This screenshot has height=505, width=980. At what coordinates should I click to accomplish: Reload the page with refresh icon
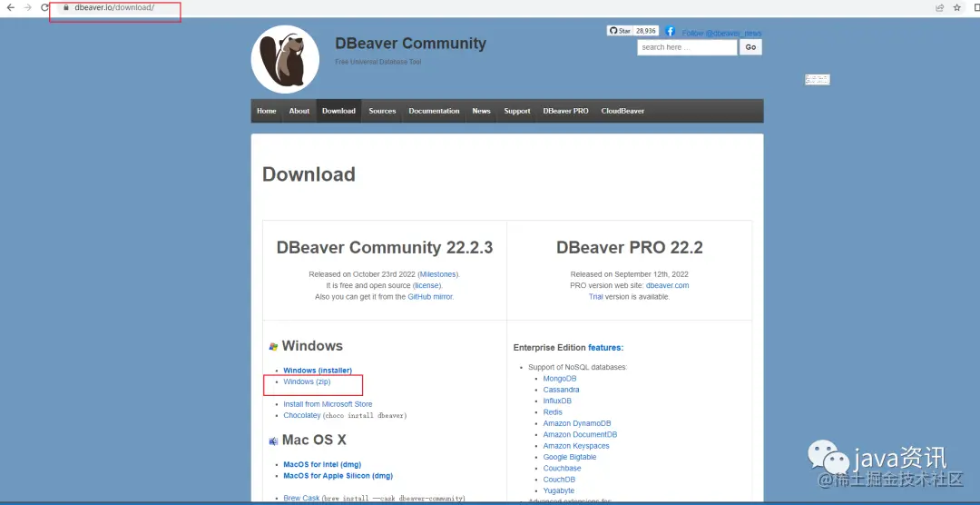(44, 8)
